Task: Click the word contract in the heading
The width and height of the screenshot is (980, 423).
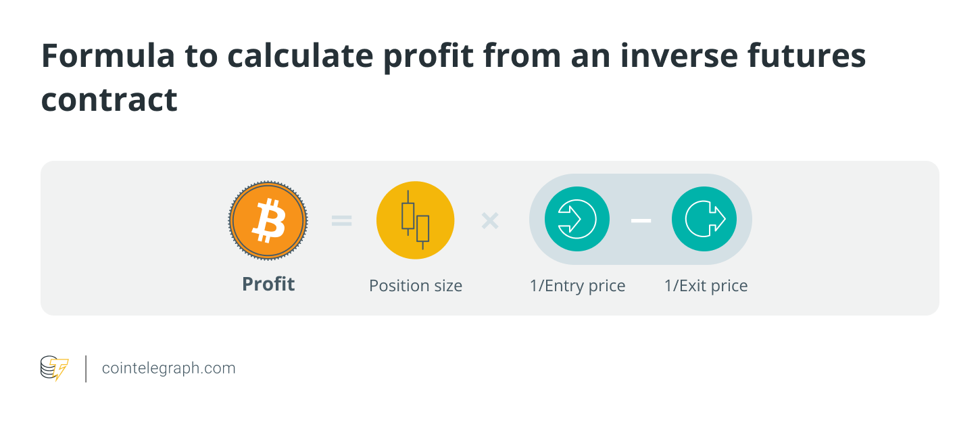Action: tap(109, 100)
